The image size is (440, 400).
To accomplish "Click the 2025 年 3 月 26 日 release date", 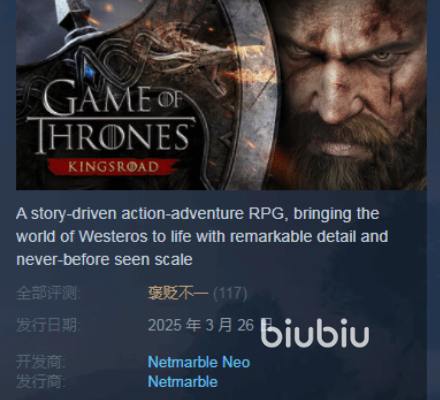I will tap(210, 325).
